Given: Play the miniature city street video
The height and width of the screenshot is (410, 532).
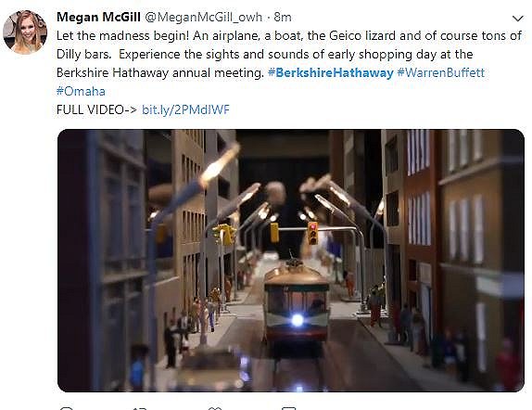Looking at the screenshot, I should 291,261.
